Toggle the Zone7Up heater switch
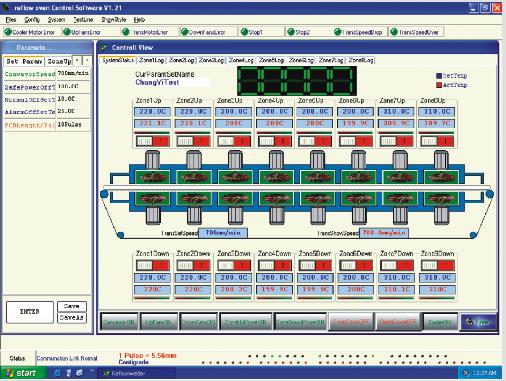The width and height of the screenshot is (506, 381). point(396,141)
